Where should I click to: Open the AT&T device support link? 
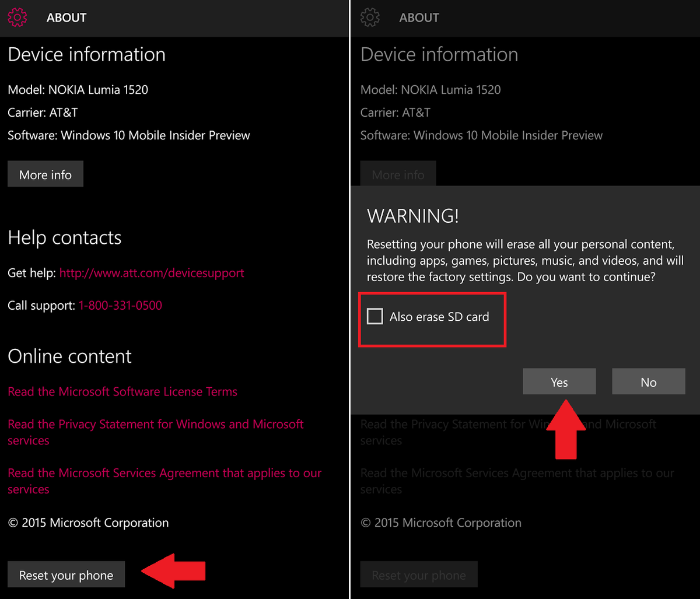point(152,272)
